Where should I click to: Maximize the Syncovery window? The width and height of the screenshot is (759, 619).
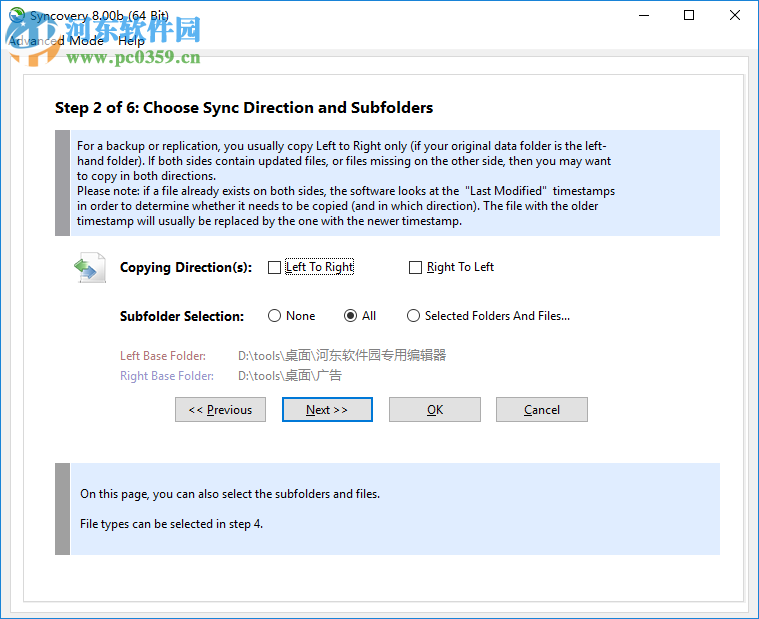coord(689,15)
